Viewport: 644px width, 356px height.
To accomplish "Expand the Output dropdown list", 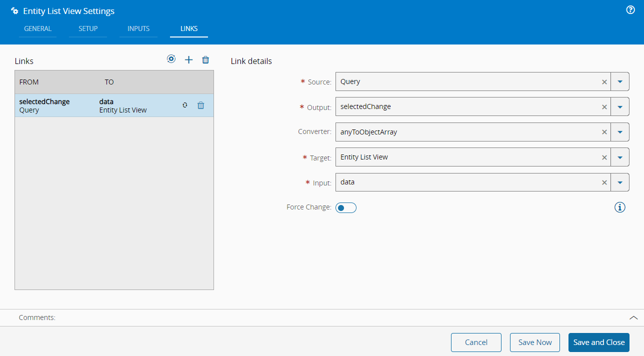I will pos(620,106).
